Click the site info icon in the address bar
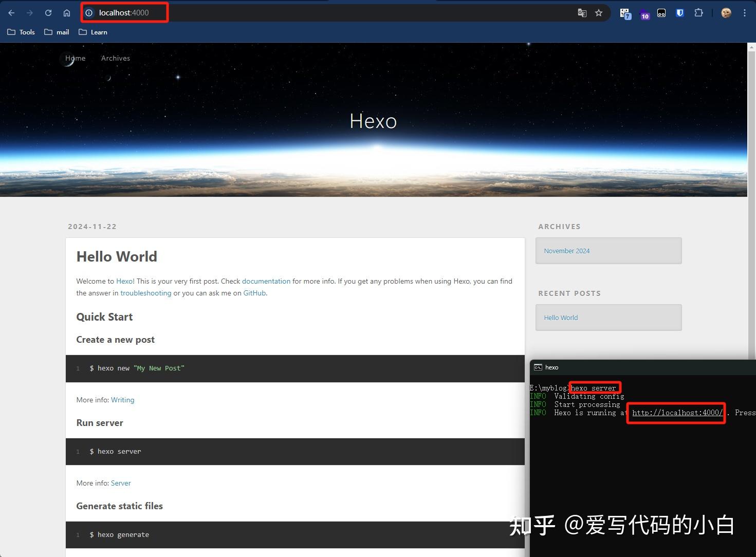Viewport: 756px width, 557px height. click(x=89, y=12)
